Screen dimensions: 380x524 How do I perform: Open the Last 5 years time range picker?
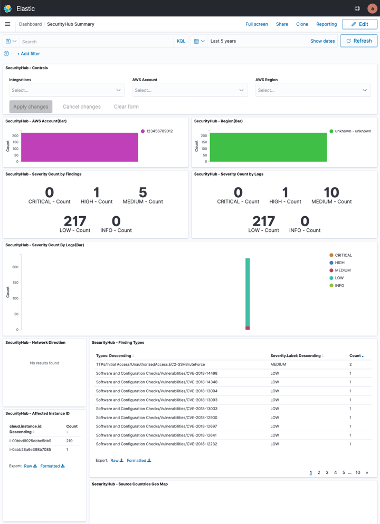click(x=223, y=41)
